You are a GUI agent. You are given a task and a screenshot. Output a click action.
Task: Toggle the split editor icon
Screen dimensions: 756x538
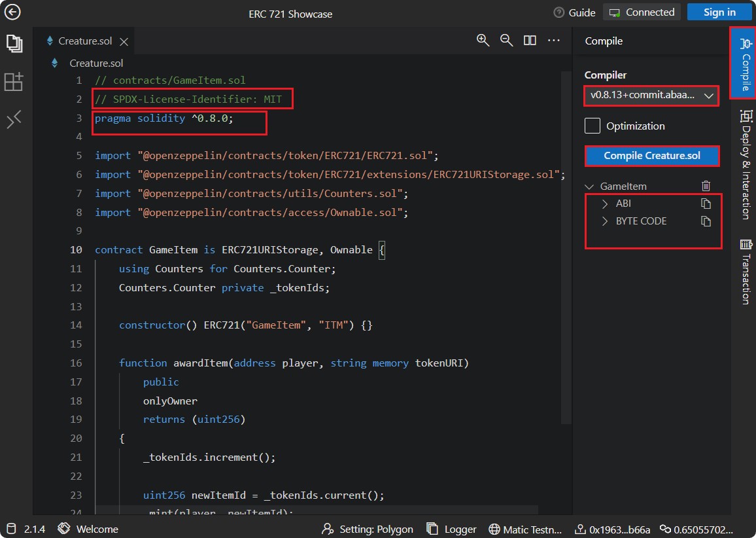[x=530, y=41]
